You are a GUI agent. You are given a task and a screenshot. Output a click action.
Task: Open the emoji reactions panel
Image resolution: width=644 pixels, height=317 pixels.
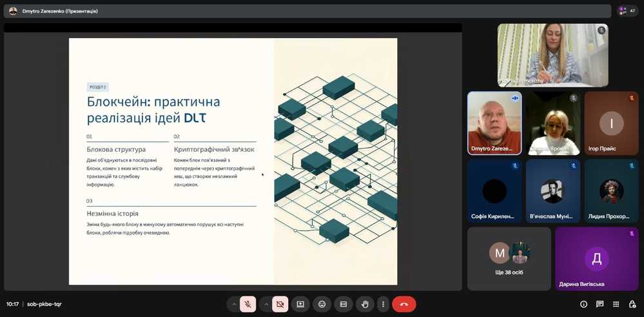(322, 304)
